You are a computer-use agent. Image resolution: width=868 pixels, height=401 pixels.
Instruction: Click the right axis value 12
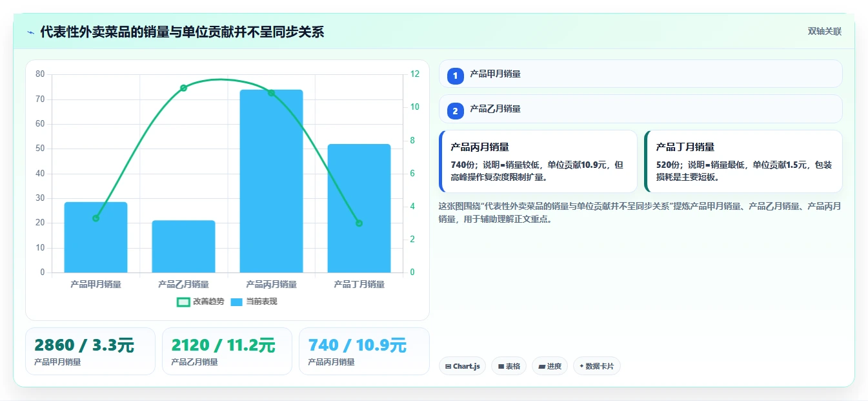pos(415,74)
